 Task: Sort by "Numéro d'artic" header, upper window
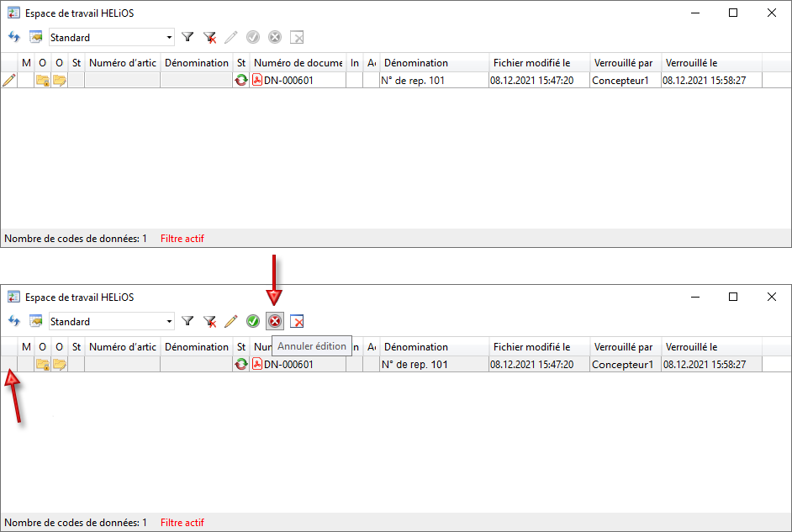point(123,63)
